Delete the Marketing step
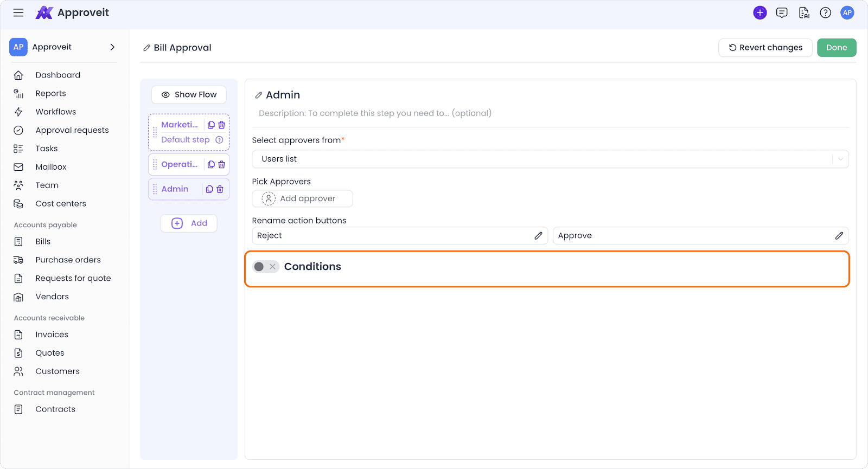 (221, 125)
